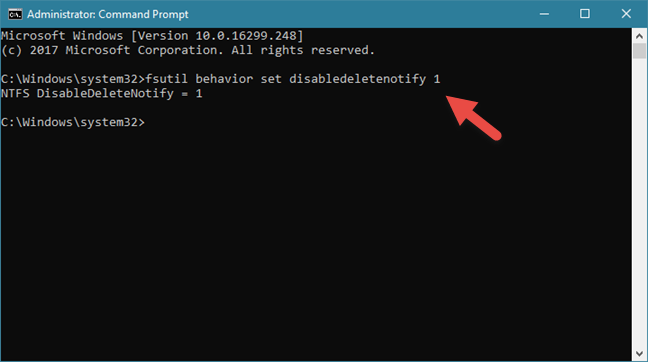Click the scrollbar down arrow
This screenshot has height=362, width=648.
[x=639, y=354]
